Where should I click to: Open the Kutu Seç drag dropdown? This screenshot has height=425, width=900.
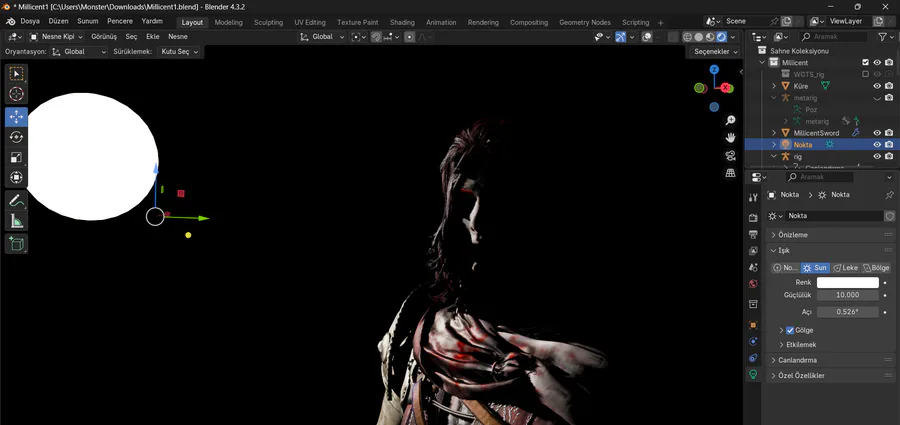pos(179,52)
